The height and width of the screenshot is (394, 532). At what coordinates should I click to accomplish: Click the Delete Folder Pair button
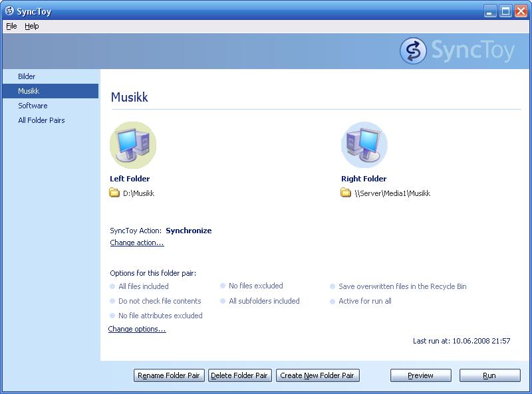tap(239, 375)
